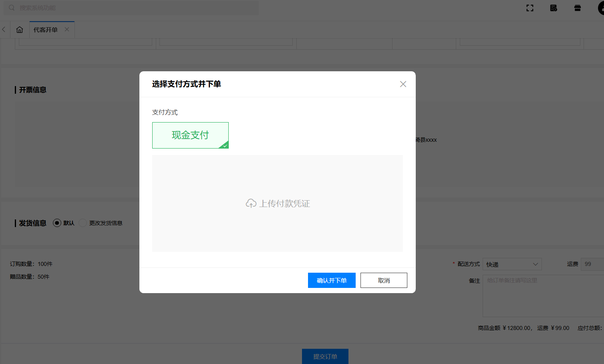This screenshot has height=364, width=604.
Task: Toggle fullscreen mode icon
Action: pos(530,8)
